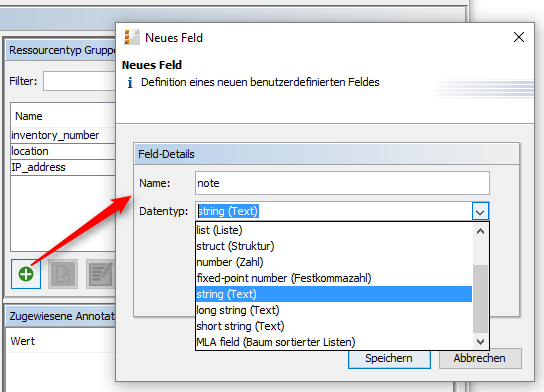Click the Speichern button

[x=389, y=358]
